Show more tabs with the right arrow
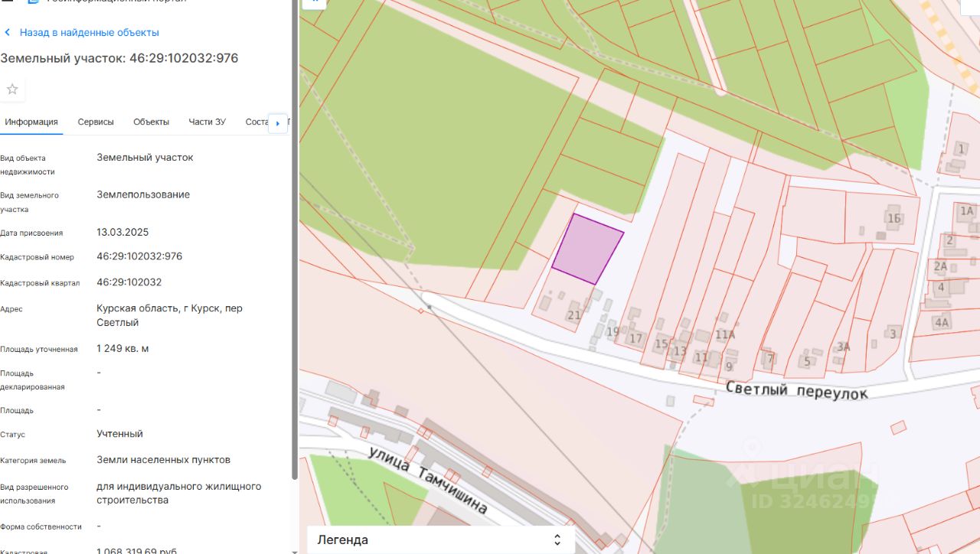 click(277, 123)
